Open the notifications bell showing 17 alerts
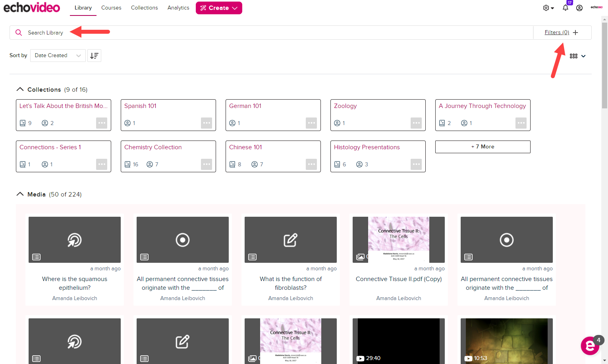This screenshot has height=364, width=608. pos(565,8)
